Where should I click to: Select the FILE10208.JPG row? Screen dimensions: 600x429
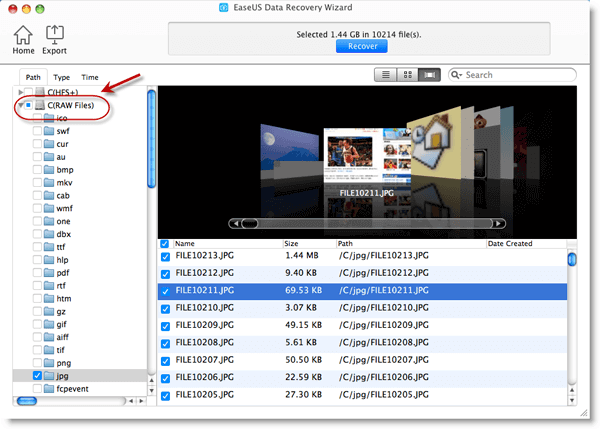click(362, 343)
